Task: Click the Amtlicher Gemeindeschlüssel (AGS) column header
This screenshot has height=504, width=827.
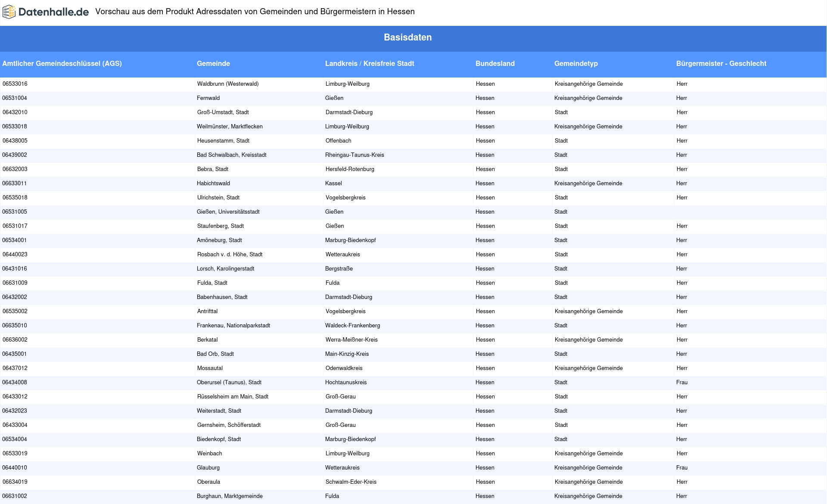Action: [62, 63]
